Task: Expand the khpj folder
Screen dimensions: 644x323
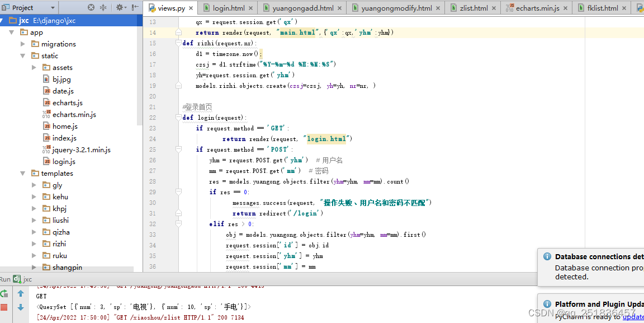Action: click(34, 209)
